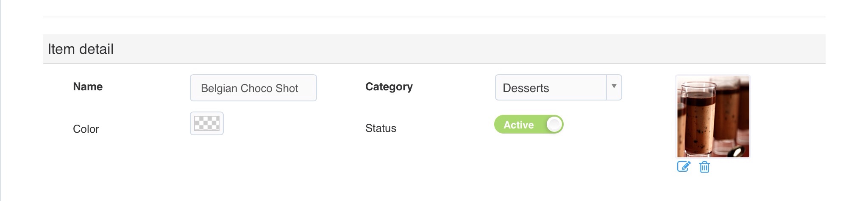Click the bold "Category" field label

(389, 87)
